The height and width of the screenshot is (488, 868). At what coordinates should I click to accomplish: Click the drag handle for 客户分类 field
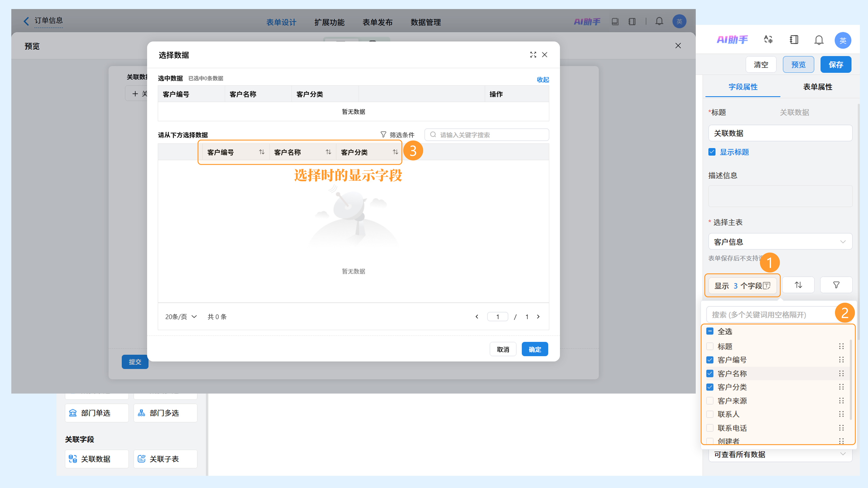(841, 387)
